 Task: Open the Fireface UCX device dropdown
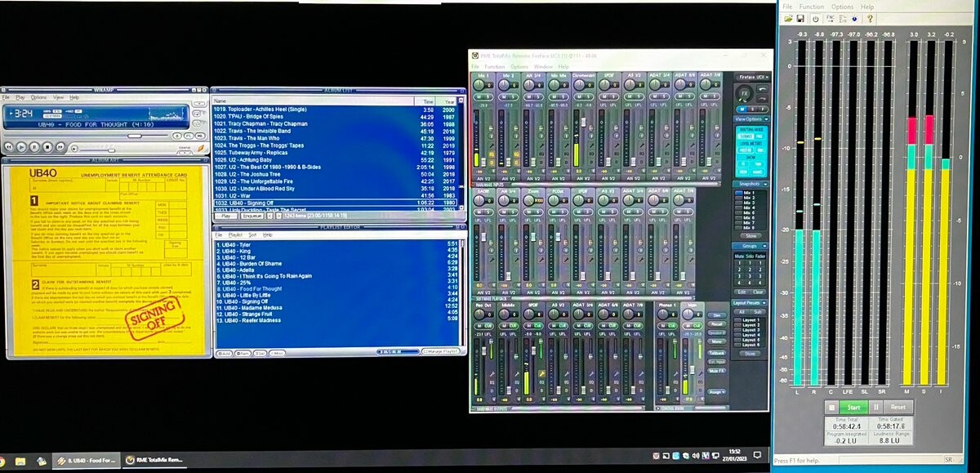[x=753, y=76]
